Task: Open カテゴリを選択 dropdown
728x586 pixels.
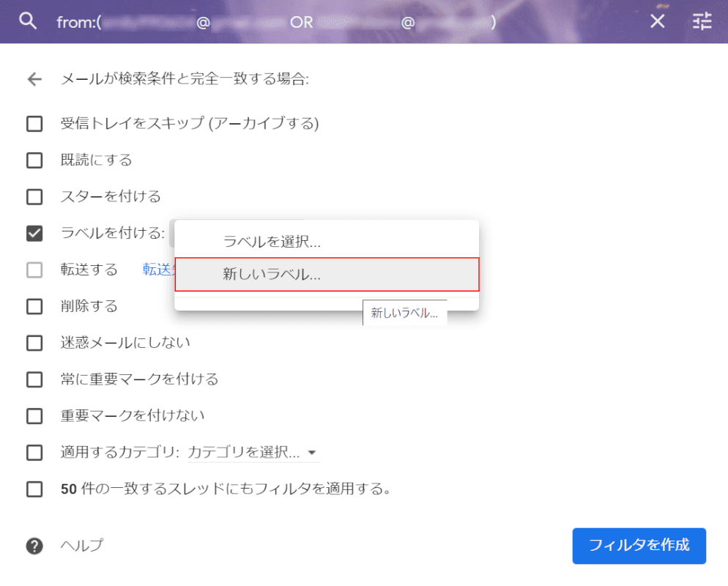Action: 253,452
